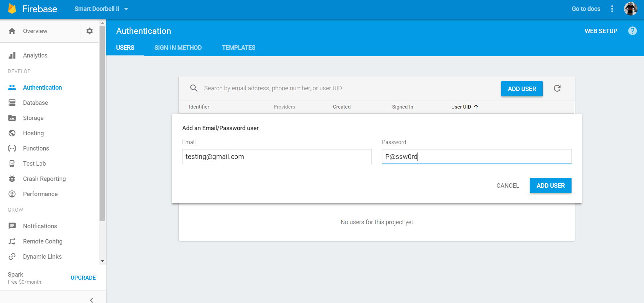This screenshot has width=644, height=303.
Task: Open project settings gear icon
Action: coord(89,31)
